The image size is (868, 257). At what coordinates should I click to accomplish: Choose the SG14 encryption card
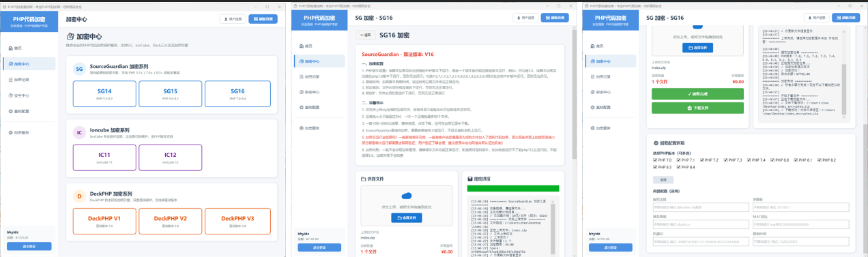104,94
